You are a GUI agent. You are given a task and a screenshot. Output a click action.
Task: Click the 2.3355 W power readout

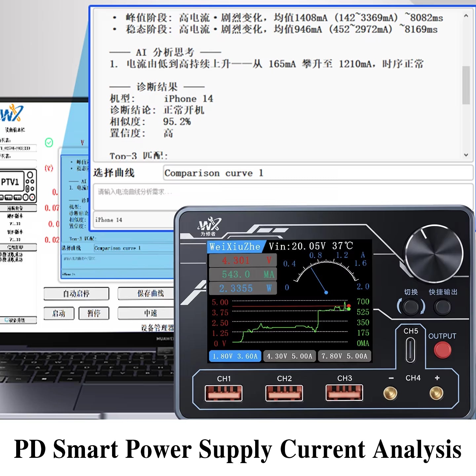pyautogui.click(x=243, y=288)
